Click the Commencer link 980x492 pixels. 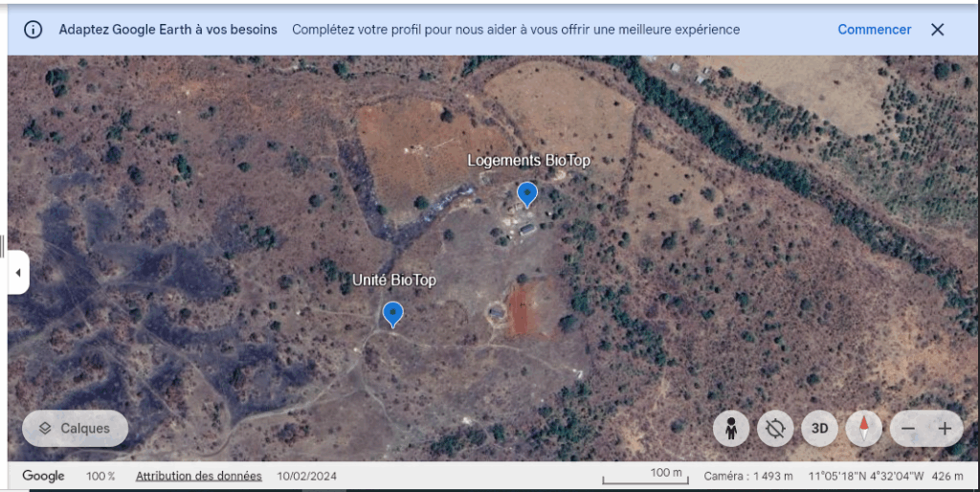[874, 30]
